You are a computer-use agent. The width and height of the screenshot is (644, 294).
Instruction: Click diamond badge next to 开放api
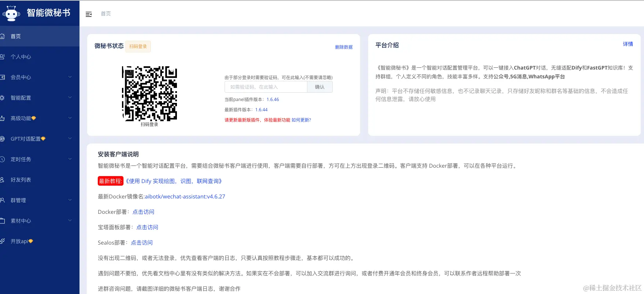click(x=31, y=241)
